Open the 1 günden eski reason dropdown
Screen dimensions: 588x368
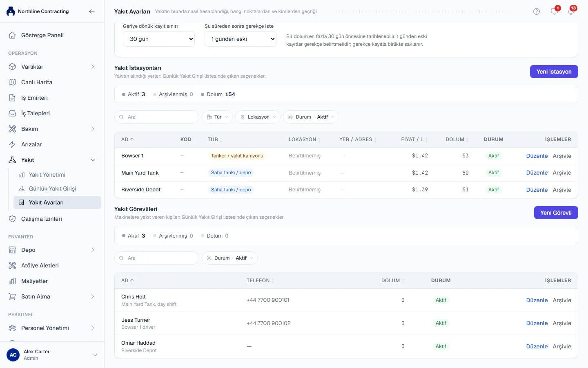(x=241, y=39)
